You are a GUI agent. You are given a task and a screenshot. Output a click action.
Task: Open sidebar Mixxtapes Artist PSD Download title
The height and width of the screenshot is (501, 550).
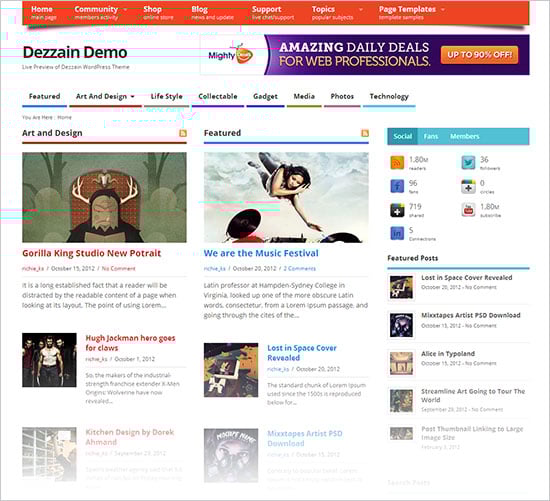tap(471, 315)
